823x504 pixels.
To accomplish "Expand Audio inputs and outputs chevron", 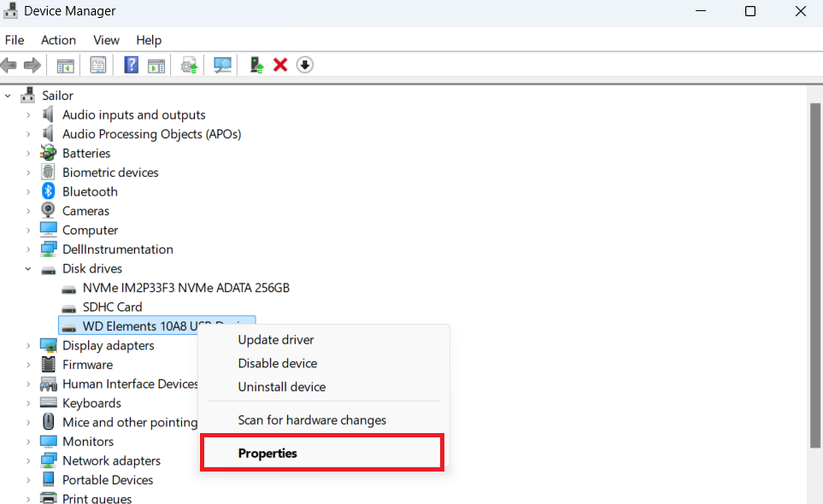I will click(x=28, y=114).
